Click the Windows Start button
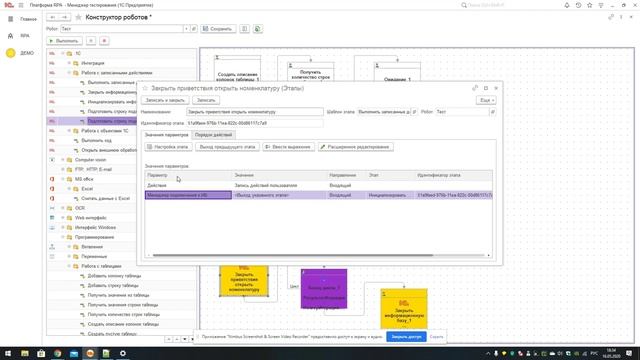The image size is (640, 360). point(8,353)
